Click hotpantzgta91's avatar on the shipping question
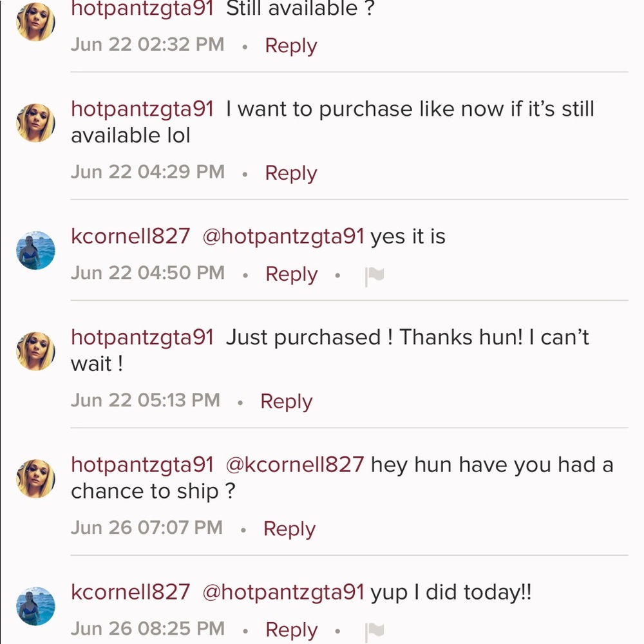Image resolution: width=644 pixels, height=644 pixels. 35,478
